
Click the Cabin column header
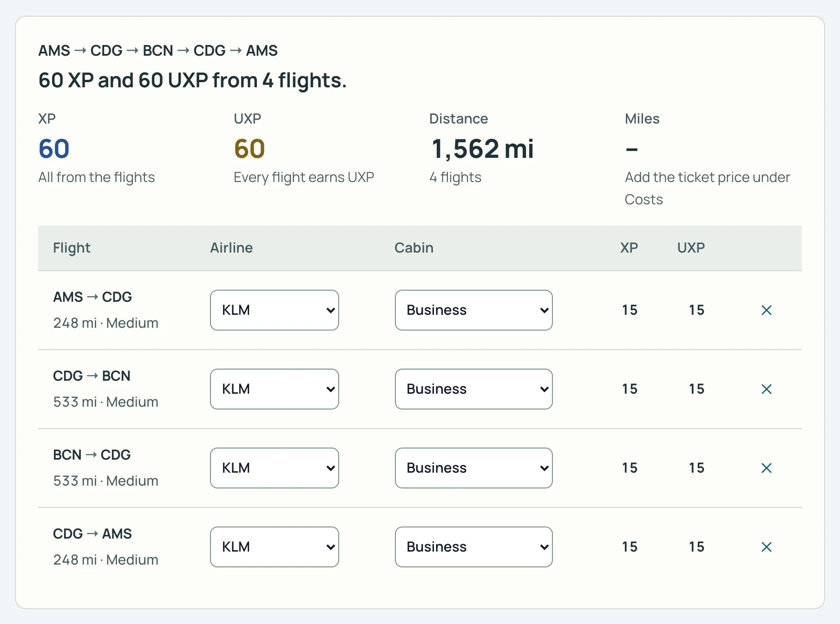tap(414, 248)
